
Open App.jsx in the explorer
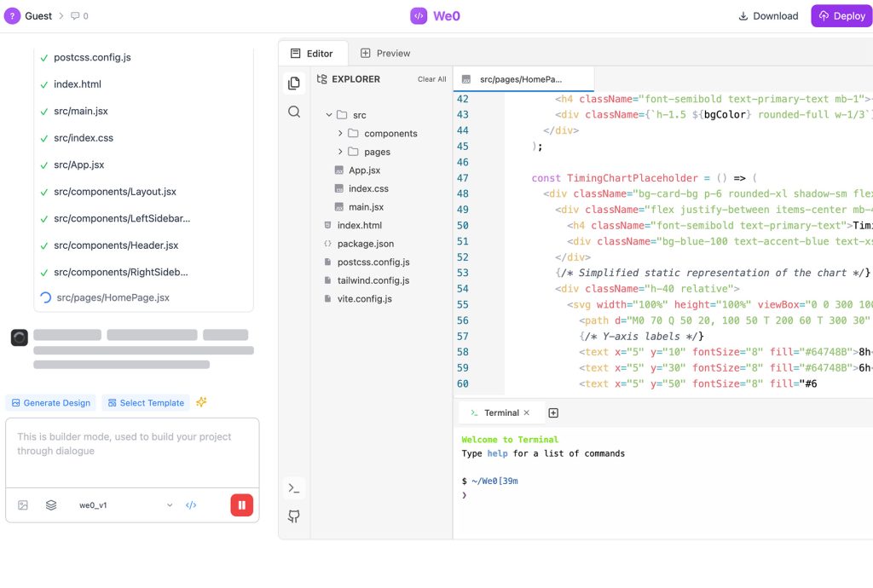[364, 170]
